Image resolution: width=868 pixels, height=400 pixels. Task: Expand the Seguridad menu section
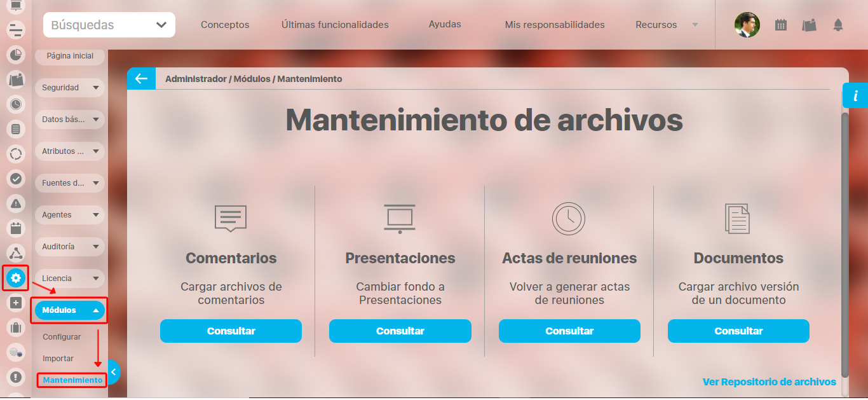[69, 88]
